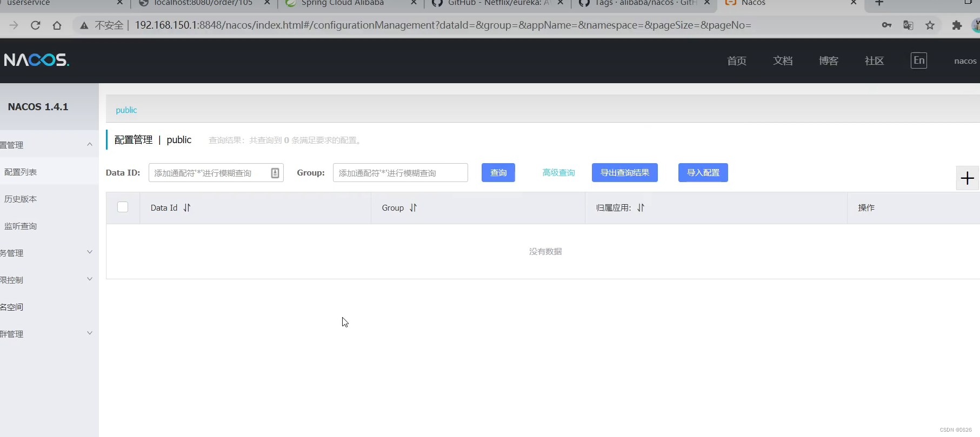The height and width of the screenshot is (437, 980).
Task: Focus the Group search input
Action: 401,173
